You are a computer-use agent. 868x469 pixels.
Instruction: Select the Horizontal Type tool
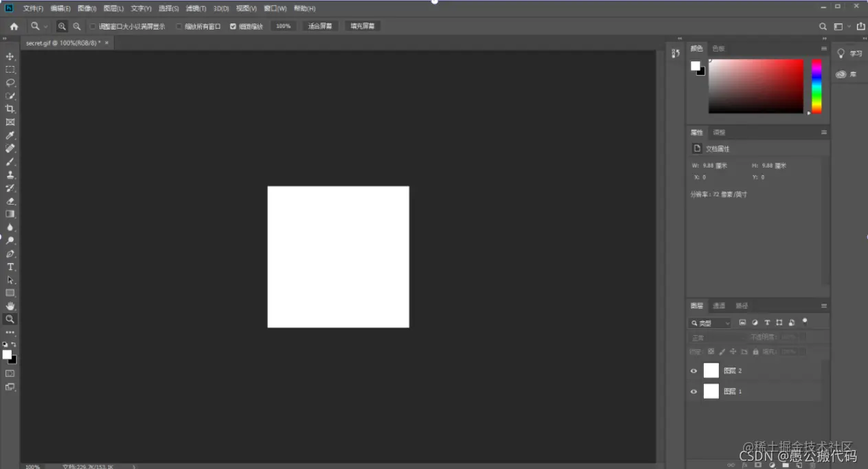tap(10, 267)
